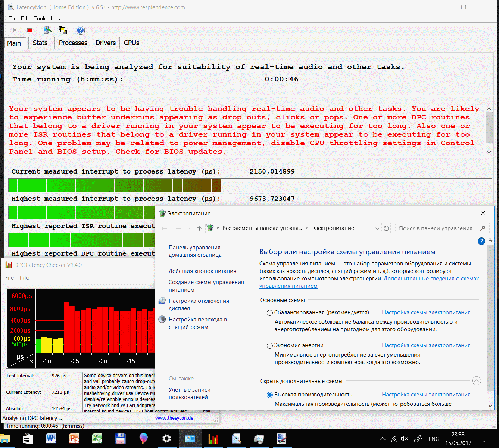The height and width of the screenshot is (448, 499).
Task: Click the Wi-Fi network icon in the system tray
Action: click(x=394, y=439)
